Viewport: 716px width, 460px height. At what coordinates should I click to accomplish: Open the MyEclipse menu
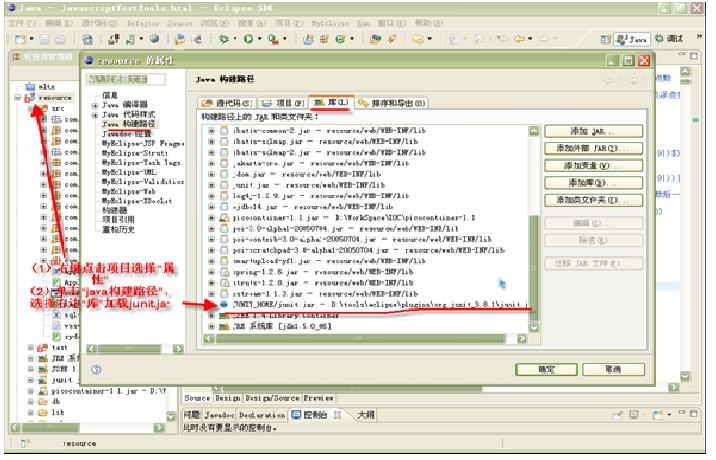331,23
